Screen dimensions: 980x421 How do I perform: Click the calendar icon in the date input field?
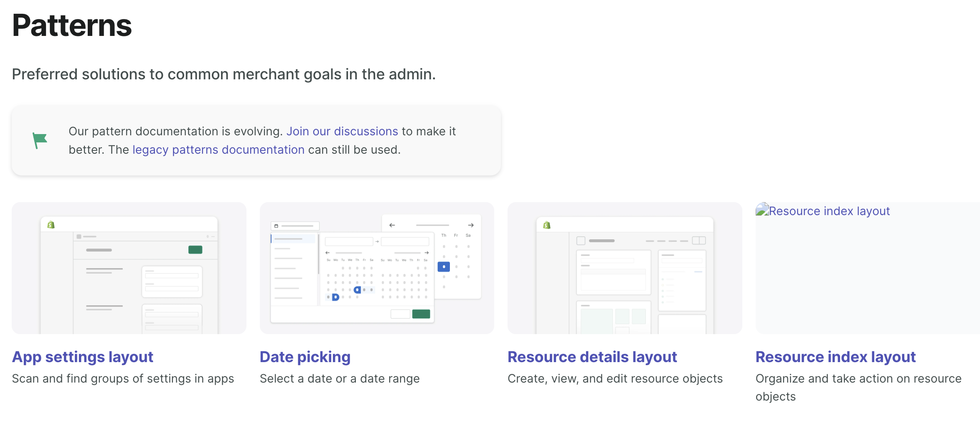276,226
